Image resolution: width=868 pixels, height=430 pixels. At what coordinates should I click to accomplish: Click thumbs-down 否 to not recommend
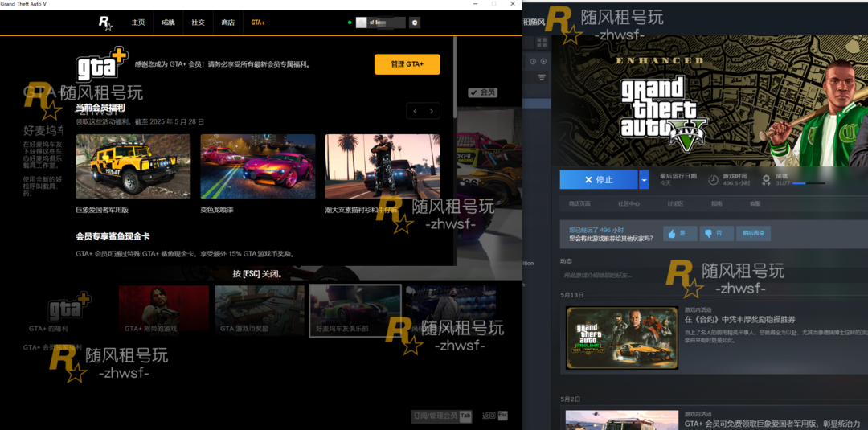click(716, 234)
